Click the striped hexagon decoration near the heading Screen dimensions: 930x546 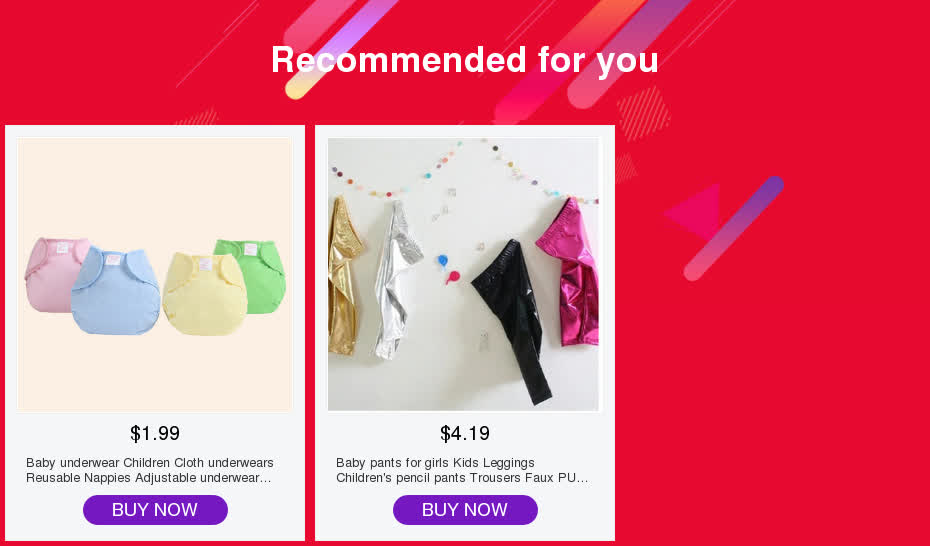(x=644, y=114)
